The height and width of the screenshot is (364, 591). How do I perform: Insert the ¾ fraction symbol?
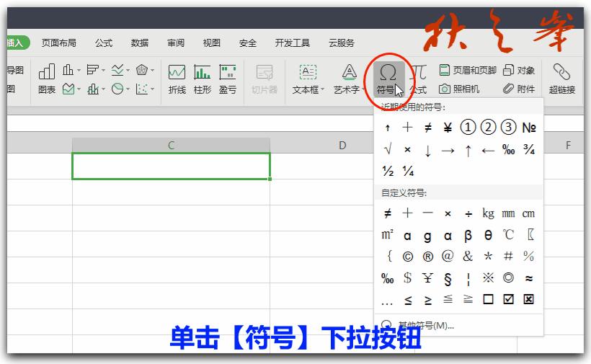[x=529, y=150]
